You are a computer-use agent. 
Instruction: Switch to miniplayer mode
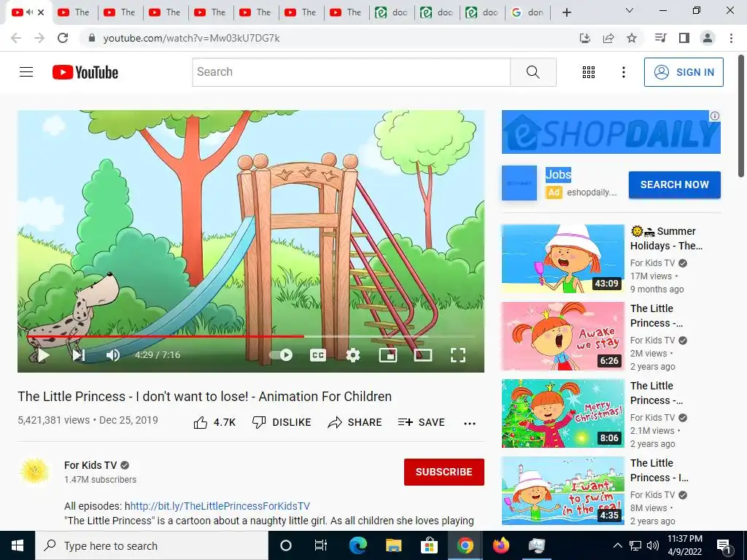388,355
